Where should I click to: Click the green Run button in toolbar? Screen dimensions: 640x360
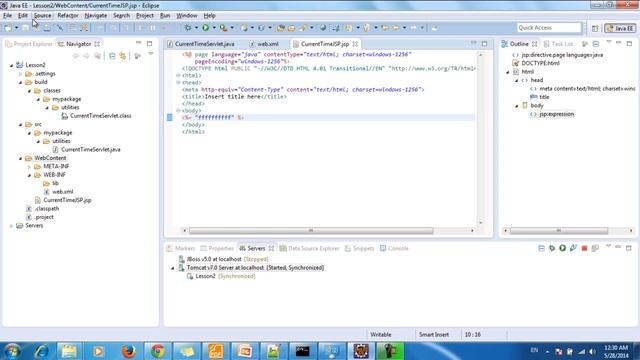click(206, 28)
